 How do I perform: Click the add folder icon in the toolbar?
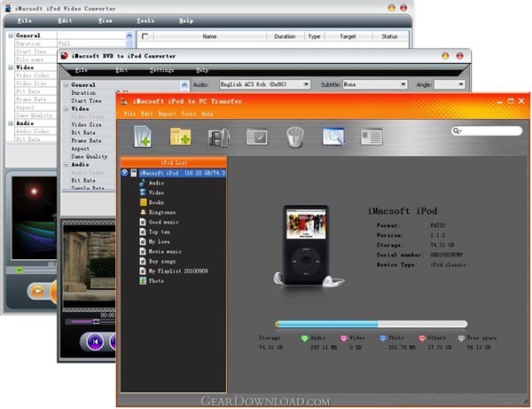click(180, 137)
